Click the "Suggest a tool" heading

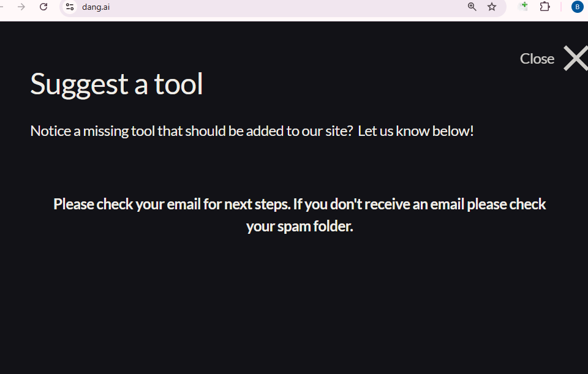pyautogui.click(x=116, y=84)
